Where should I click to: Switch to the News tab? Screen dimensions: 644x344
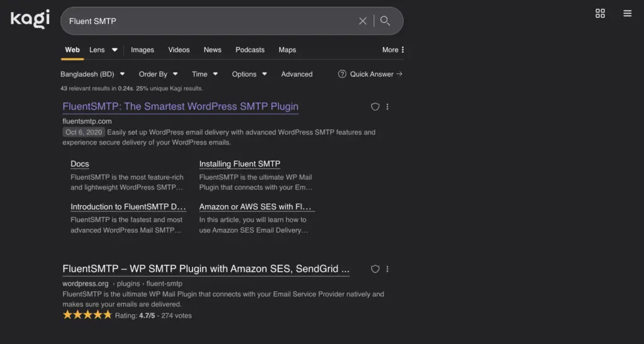213,50
